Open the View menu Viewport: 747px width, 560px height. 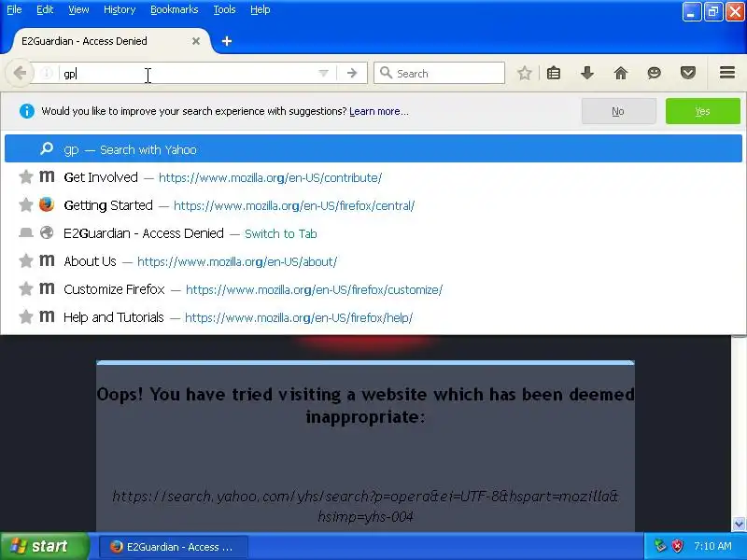click(78, 9)
